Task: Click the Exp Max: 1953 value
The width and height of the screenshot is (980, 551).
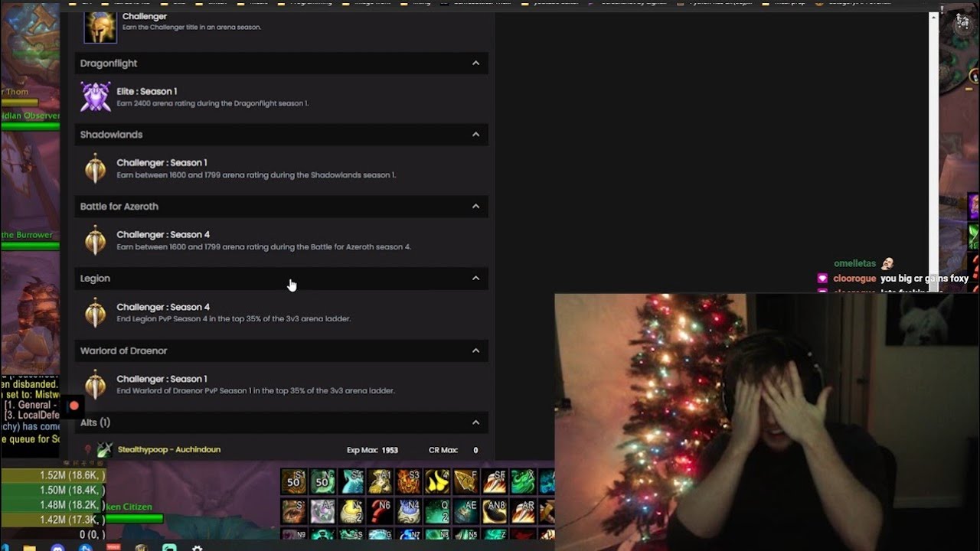Action: tap(372, 450)
